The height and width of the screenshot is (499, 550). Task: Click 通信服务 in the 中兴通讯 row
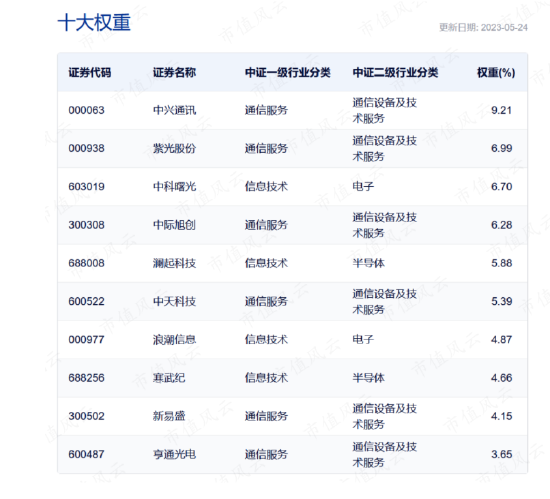coord(266,110)
